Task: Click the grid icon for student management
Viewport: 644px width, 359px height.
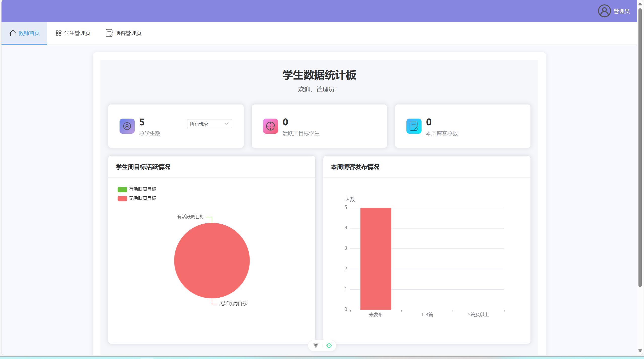Action: point(59,33)
